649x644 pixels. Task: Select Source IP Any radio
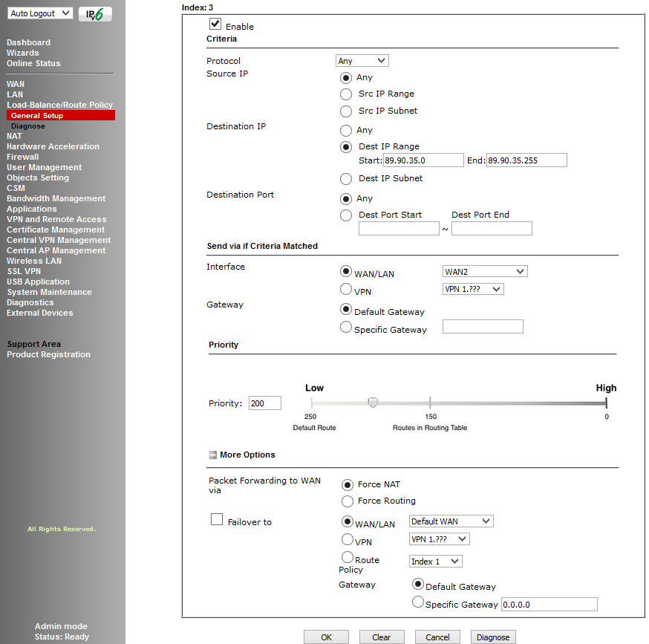click(346, 78)
